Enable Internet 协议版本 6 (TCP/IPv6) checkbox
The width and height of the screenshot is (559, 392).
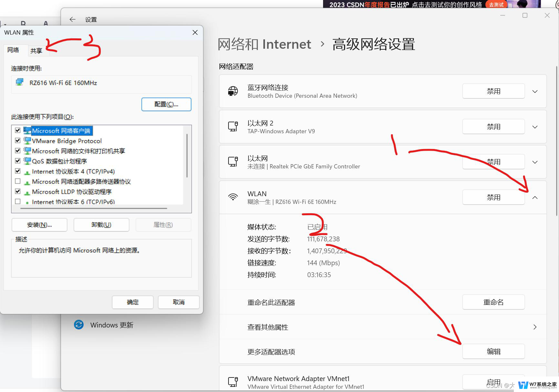pyautogui.click(x=18, y=201)
